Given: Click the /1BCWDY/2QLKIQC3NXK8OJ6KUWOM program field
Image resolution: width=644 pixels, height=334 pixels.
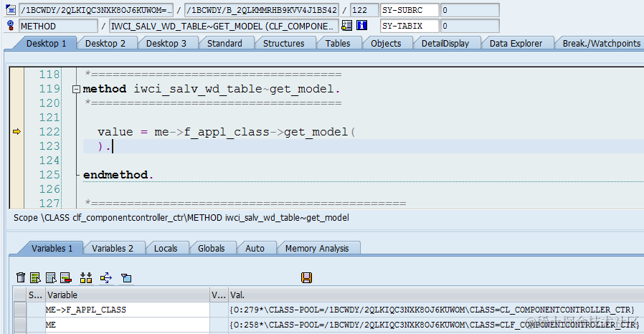Looking at the screenshot, I should click(x=96, y=10).
